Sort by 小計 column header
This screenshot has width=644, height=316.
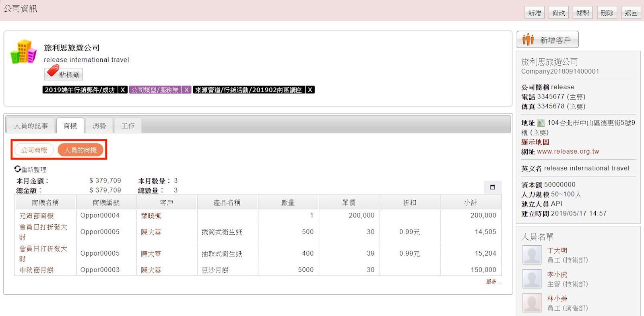tap(471, 203)
